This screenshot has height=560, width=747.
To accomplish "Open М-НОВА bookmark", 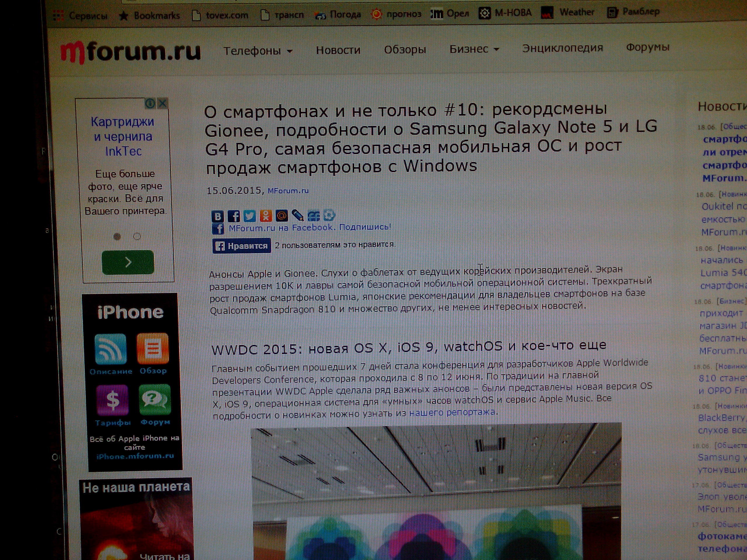I will [505, 13].
